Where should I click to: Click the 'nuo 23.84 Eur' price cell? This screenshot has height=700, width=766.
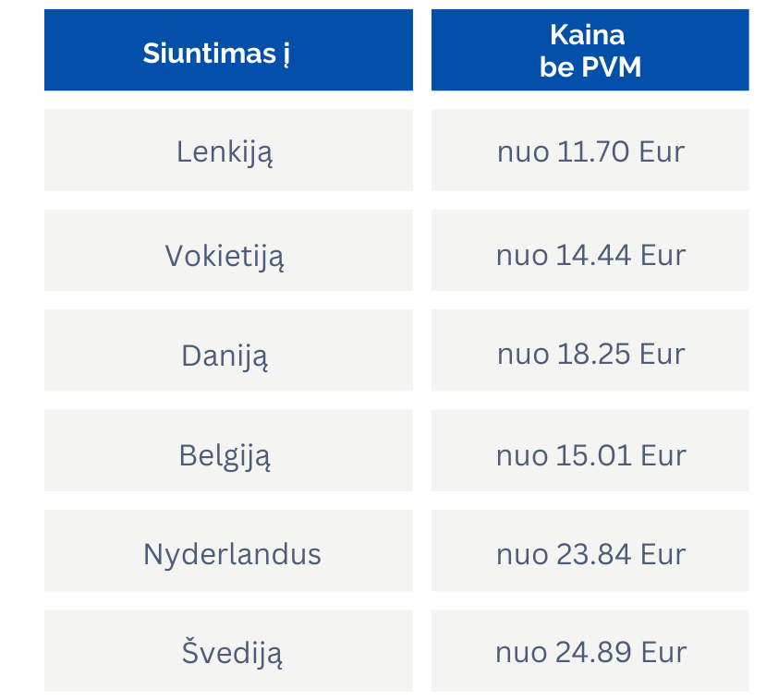(590, 550)
